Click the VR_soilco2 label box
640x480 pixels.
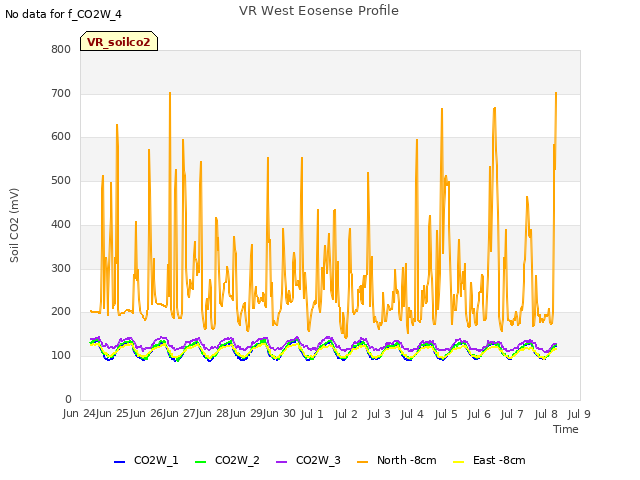pos(119,41)
